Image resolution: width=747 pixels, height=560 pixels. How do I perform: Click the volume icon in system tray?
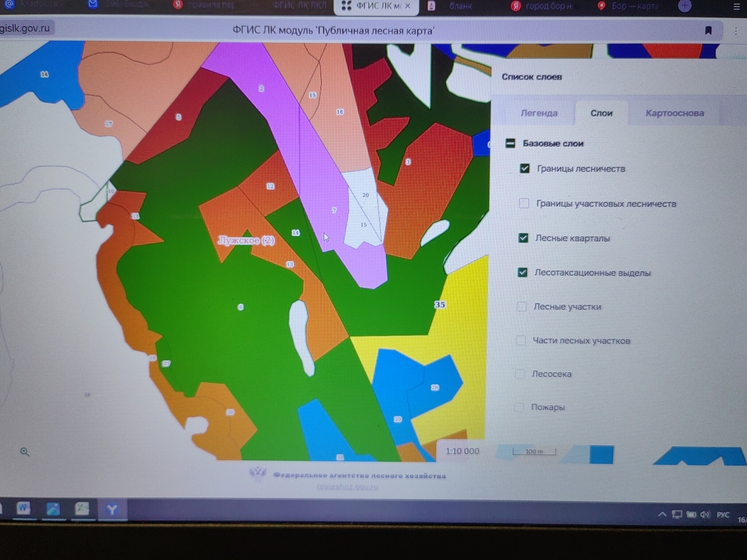(705, 514)
